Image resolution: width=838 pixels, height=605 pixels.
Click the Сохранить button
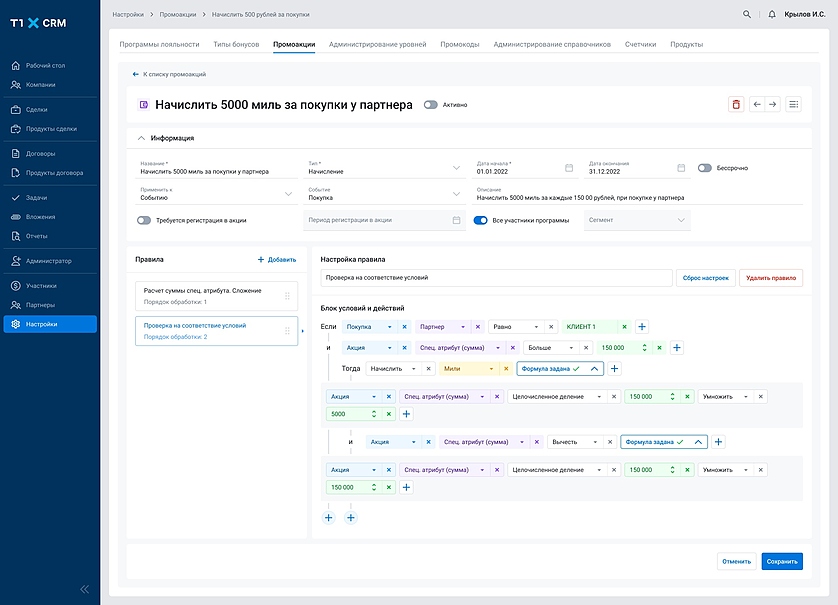tap(781, 561)
